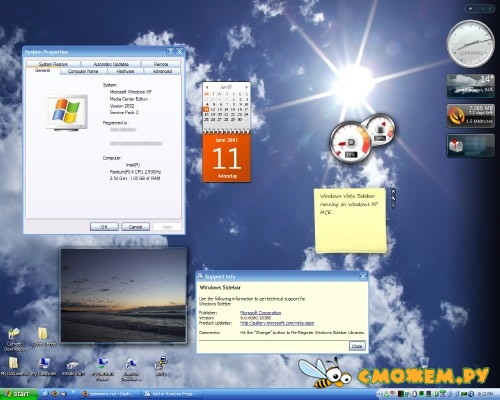Click OK in System Properties
The image size is (500, 400).
(104, 227)
